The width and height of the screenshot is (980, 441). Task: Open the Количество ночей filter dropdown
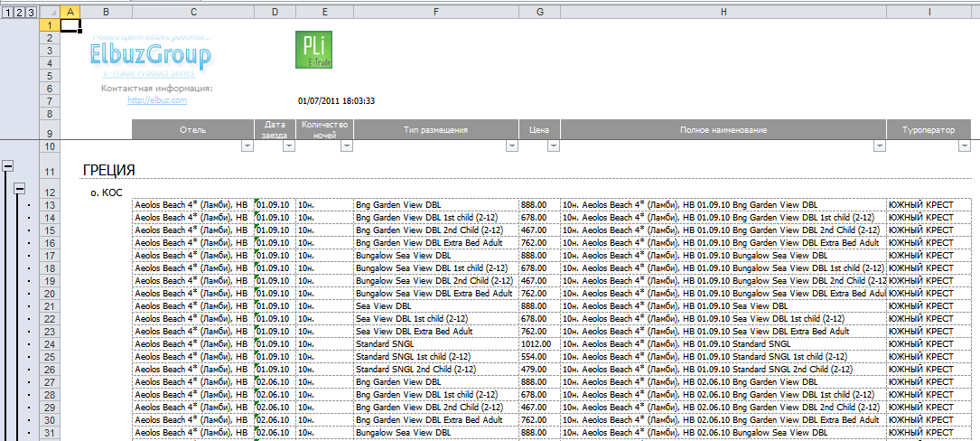(347, 145)
